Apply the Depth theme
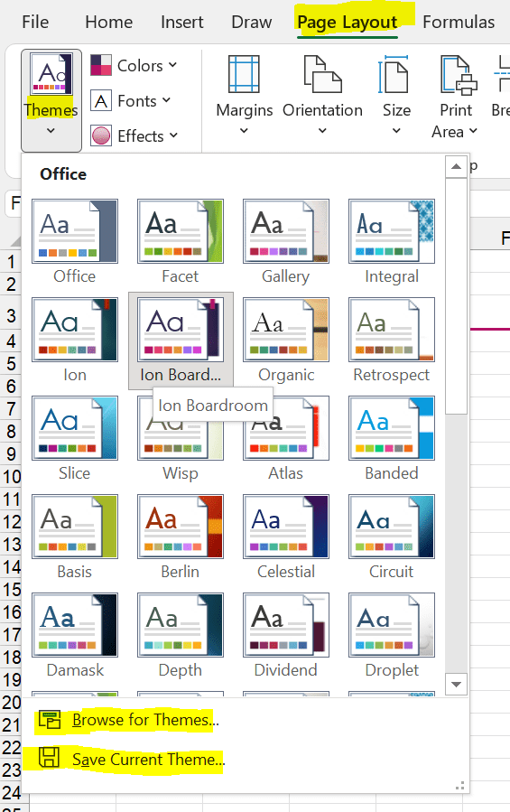 tap(181, 635)
